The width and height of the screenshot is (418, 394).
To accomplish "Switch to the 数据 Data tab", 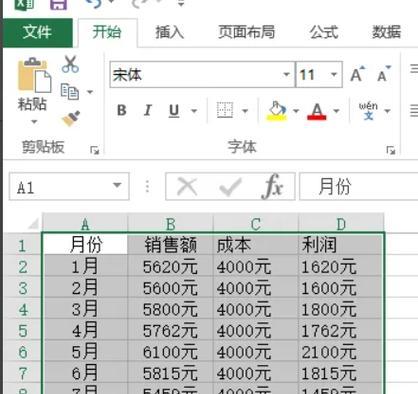I will [386, 32].
